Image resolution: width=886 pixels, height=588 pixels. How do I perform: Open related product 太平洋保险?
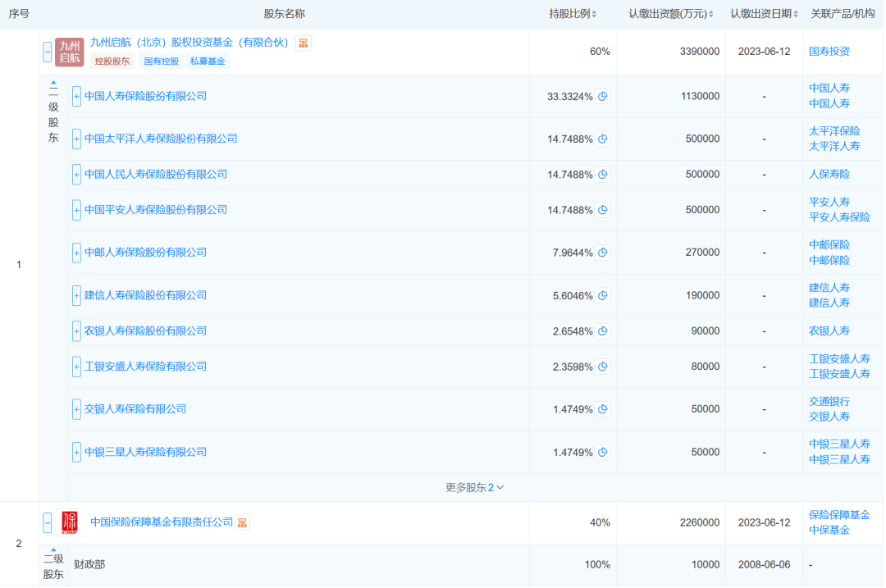pos(834,131)
